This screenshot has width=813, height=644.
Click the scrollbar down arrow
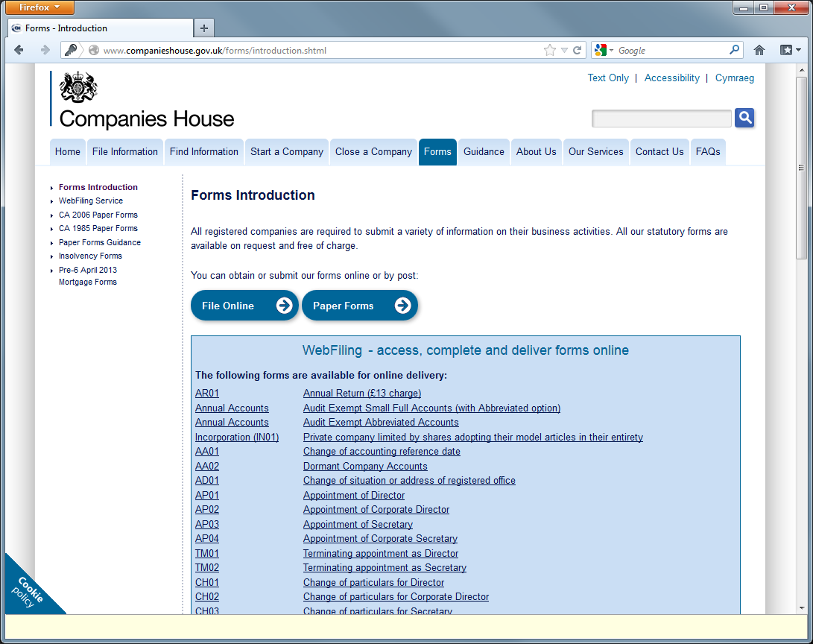click(802, 607)
